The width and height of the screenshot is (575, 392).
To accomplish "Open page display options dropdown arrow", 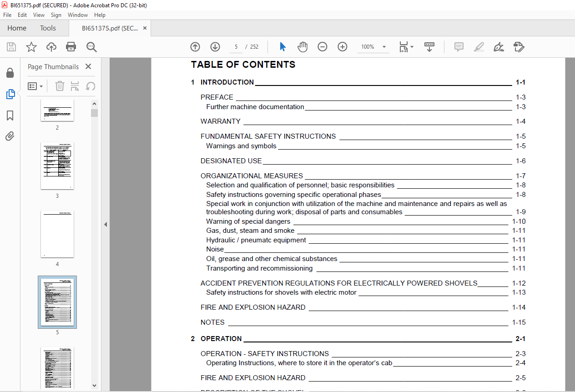I will point(412,47).
